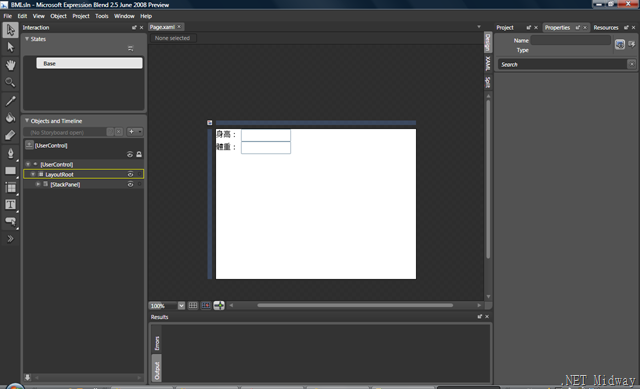Collapse the LayoutRoot tree node
640x389 pixels.
[33, 174]
